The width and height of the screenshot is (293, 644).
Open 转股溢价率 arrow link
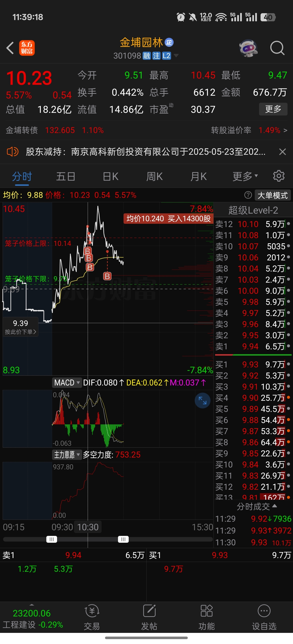(249, 130)
